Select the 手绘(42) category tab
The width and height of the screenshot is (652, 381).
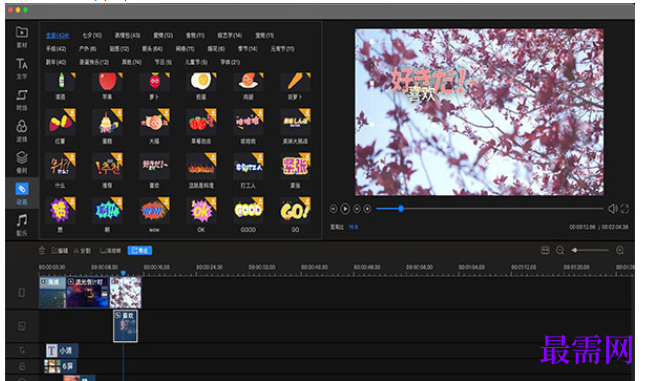(x=56, y=49)
